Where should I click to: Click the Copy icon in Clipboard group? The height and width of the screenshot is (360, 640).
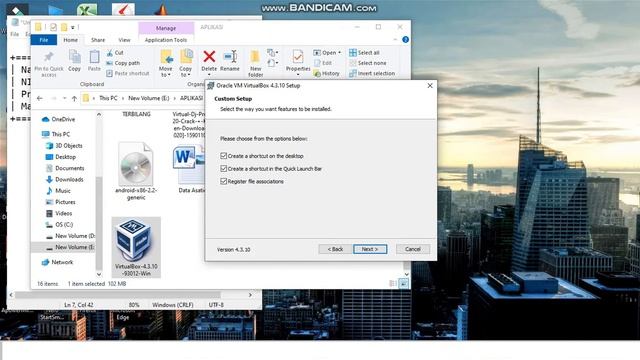(x=74, y=60)
